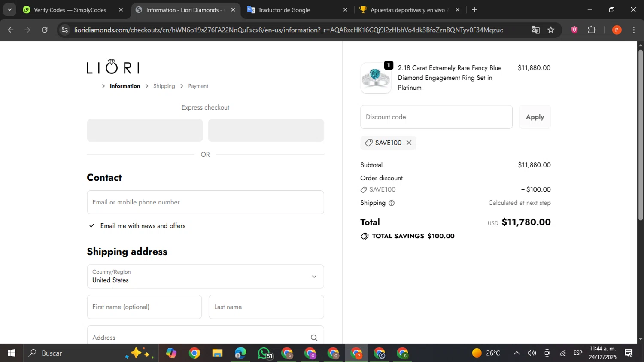Go to the Shipping breadcrumb step
644x362 pixels.
(164, 86)
